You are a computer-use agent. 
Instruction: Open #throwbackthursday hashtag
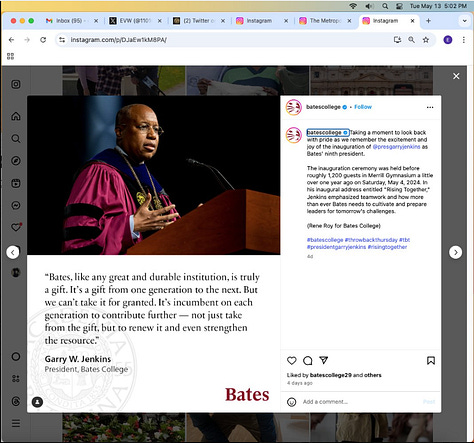point(371,240)
